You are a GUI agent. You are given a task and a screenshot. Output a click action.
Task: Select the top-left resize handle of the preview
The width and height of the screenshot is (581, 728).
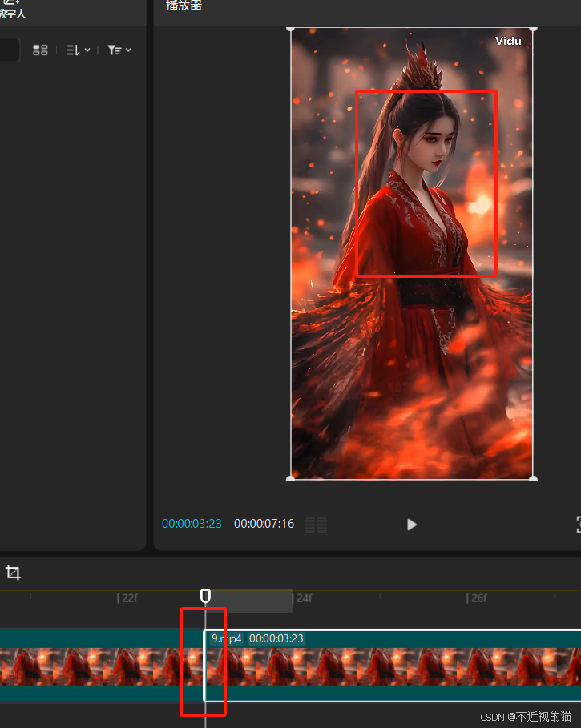pos(291,29)
